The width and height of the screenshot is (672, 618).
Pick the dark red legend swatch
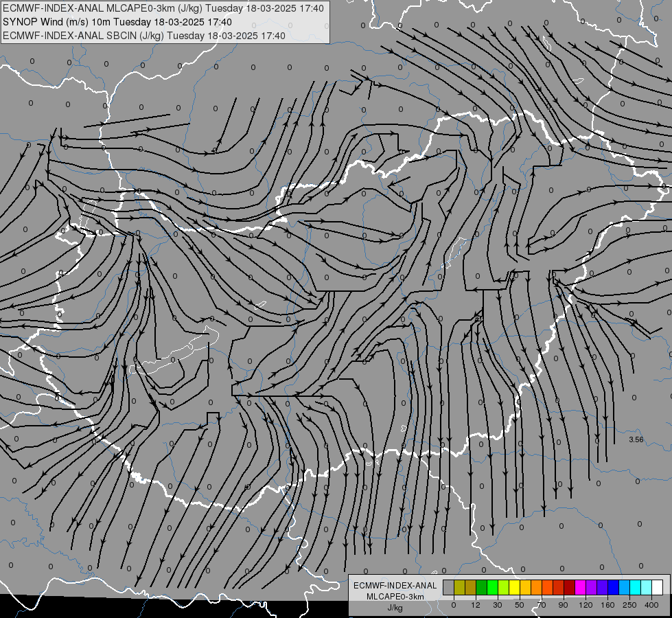(569, 588)
